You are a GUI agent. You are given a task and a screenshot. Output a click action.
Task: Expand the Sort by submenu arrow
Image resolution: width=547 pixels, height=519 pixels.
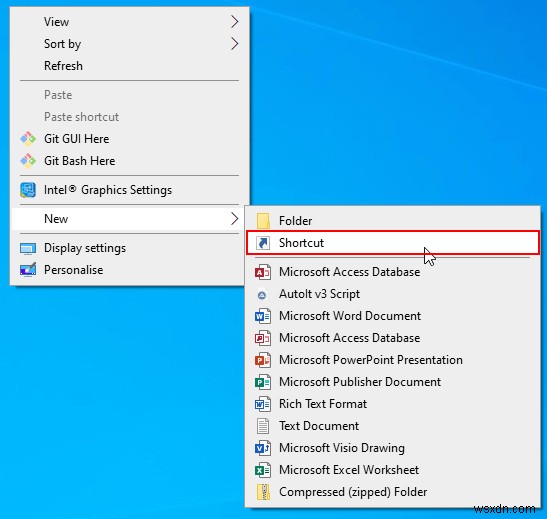pos(235,44)
